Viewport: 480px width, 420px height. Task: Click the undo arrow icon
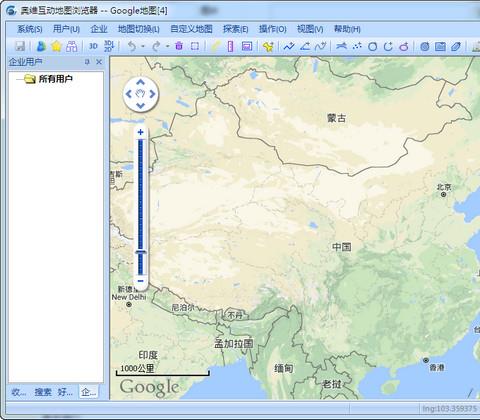[x=132, y=46]
